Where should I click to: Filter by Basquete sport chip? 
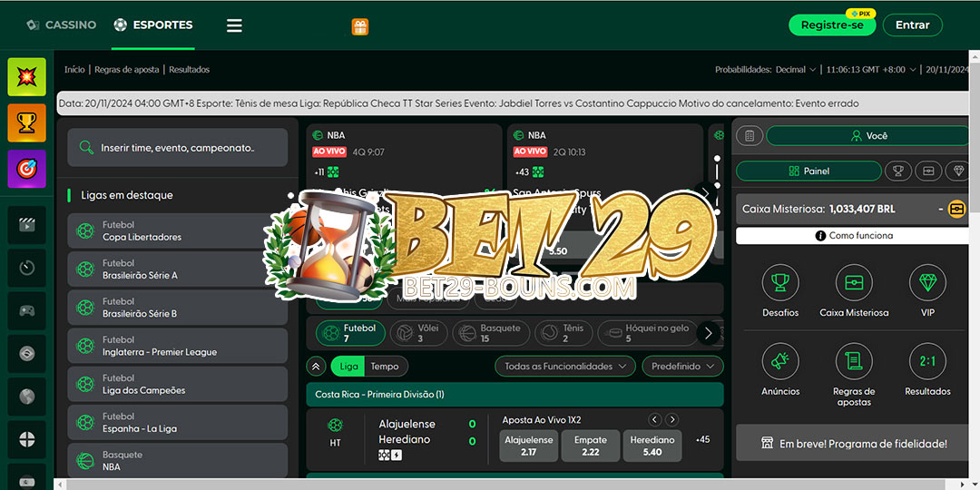pos(491,333)
